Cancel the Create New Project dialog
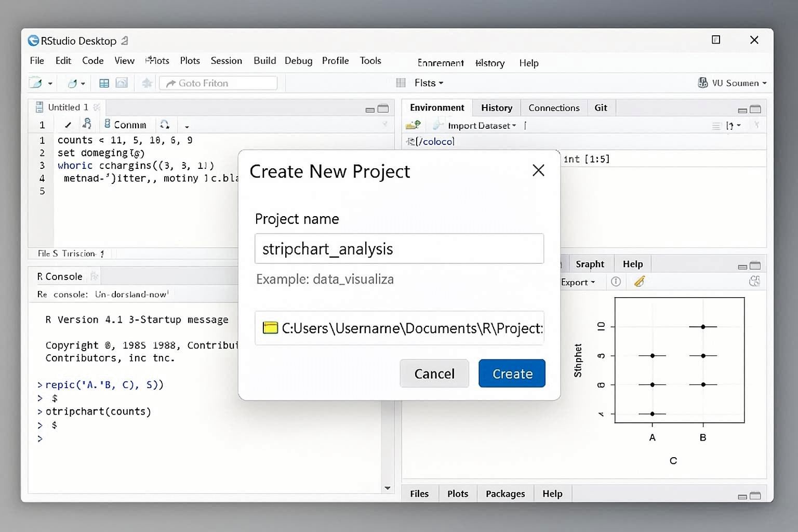Viewport: 798px width, 532px height. point(434,374)
